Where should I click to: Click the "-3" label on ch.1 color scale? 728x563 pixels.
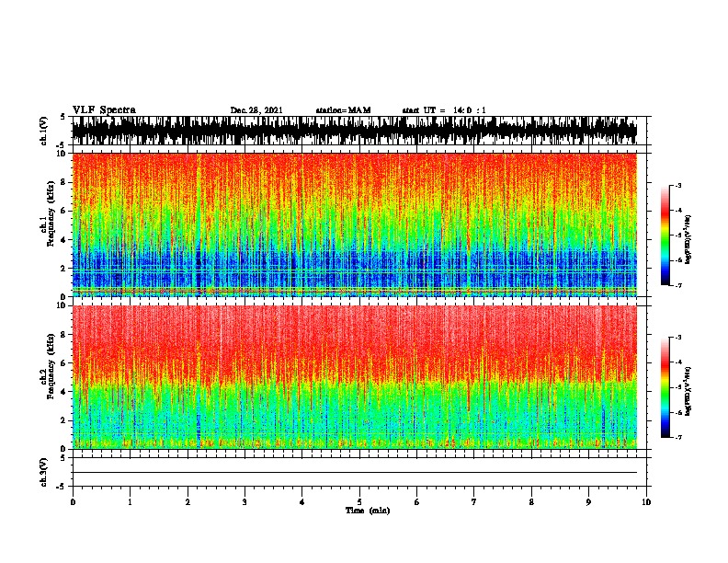pyautogui.click(x=678, y=185)
